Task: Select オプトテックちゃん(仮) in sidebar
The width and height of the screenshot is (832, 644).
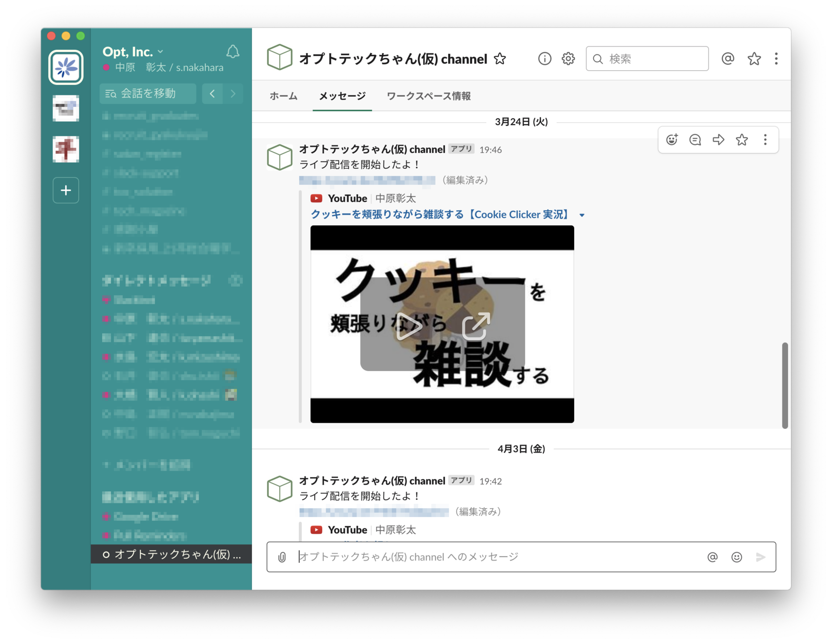Action: 171,554
